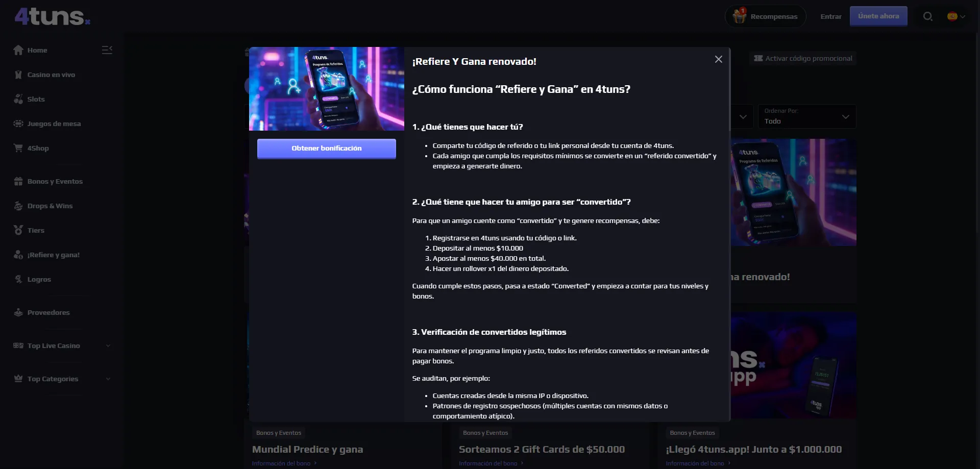
Task: Click the 4Shop cart icon
Action: point(18,148)
